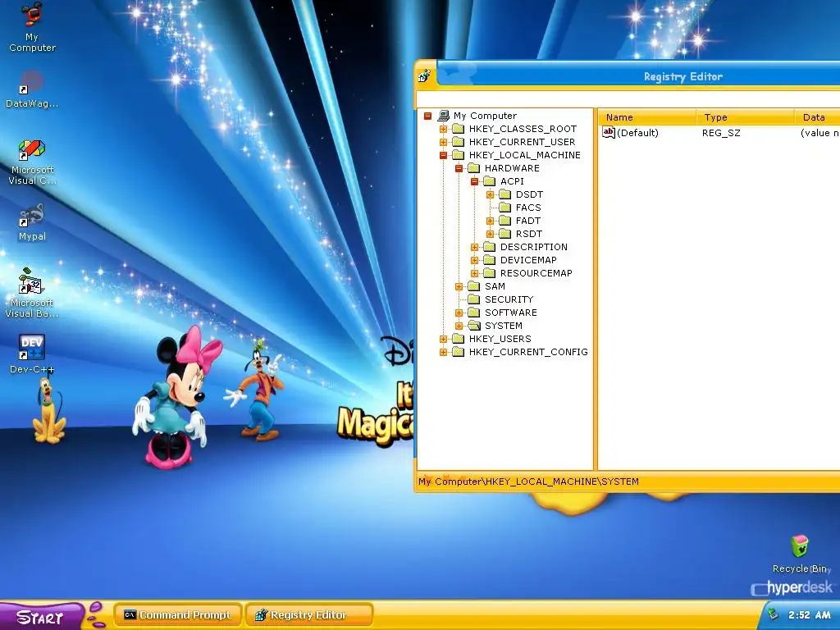Sort by the Type column header
Image resolution: width=840 pixels, height=630 pixels.
[x=745, y=116]
